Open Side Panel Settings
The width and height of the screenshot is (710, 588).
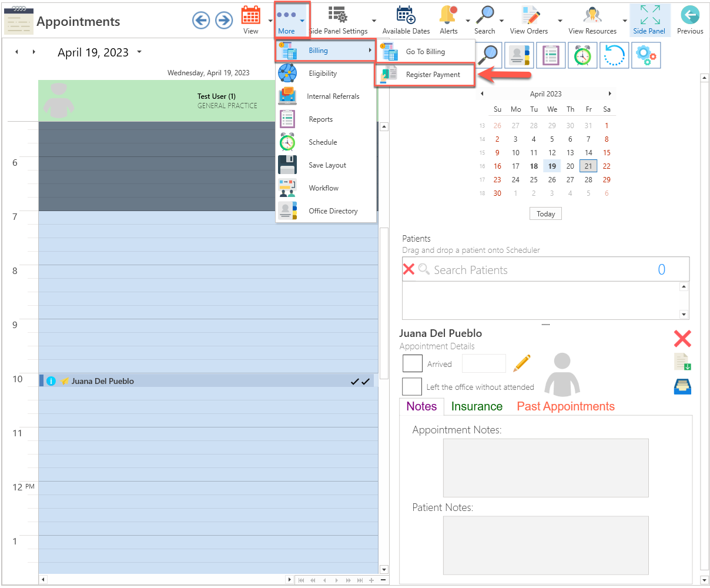pos(338,21)
